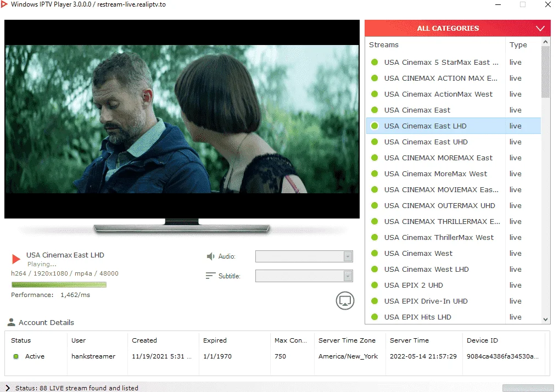Select USA EPIX Hits LHD stream
The height and width of the screenshot is (392, 559).
454,317
